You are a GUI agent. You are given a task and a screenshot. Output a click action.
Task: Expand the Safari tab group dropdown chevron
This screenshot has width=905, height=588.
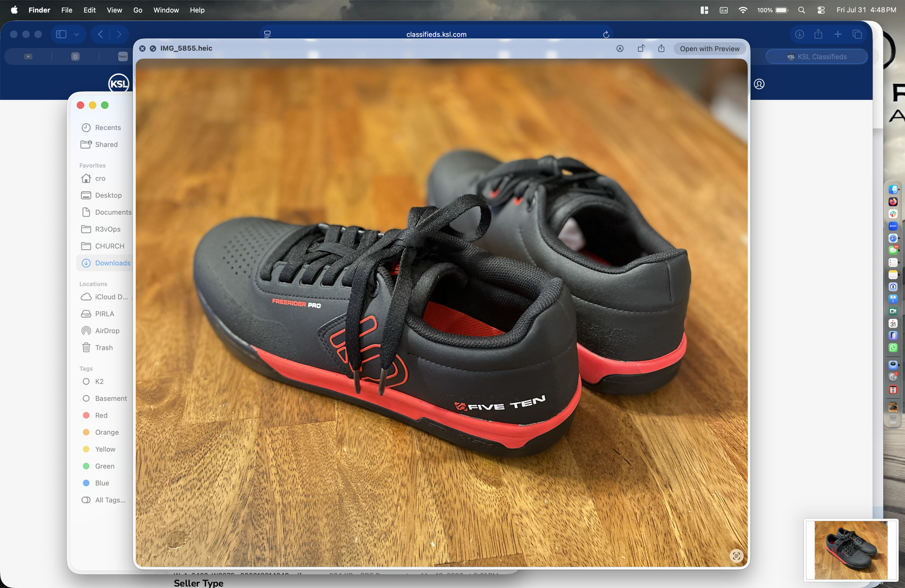click(76, 34)
